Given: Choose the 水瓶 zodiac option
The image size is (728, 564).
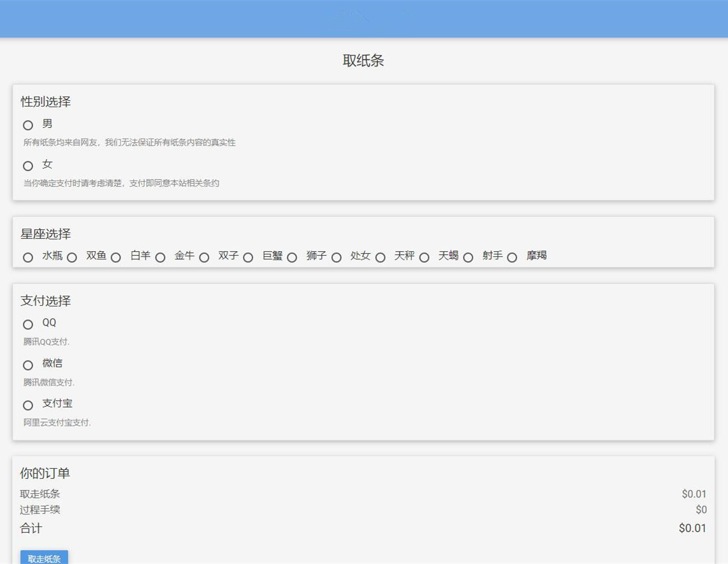Looking at the screenshot, I should point(28,258).
